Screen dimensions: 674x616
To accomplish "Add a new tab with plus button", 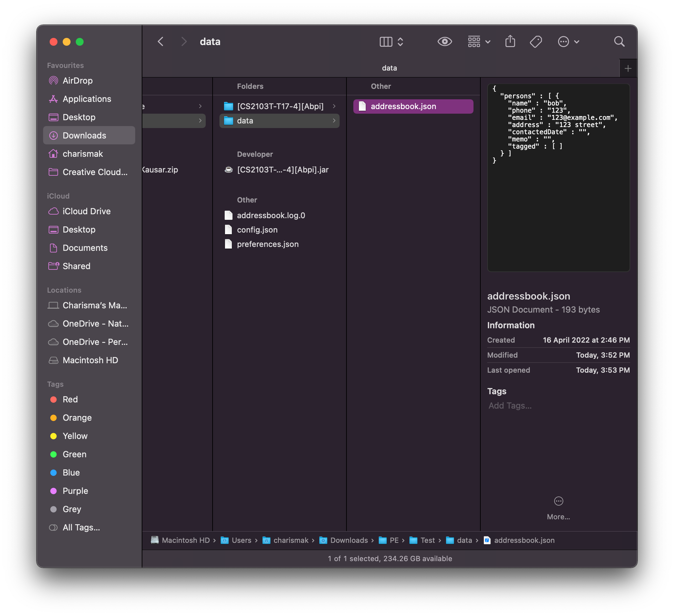I will click(628, 69).
